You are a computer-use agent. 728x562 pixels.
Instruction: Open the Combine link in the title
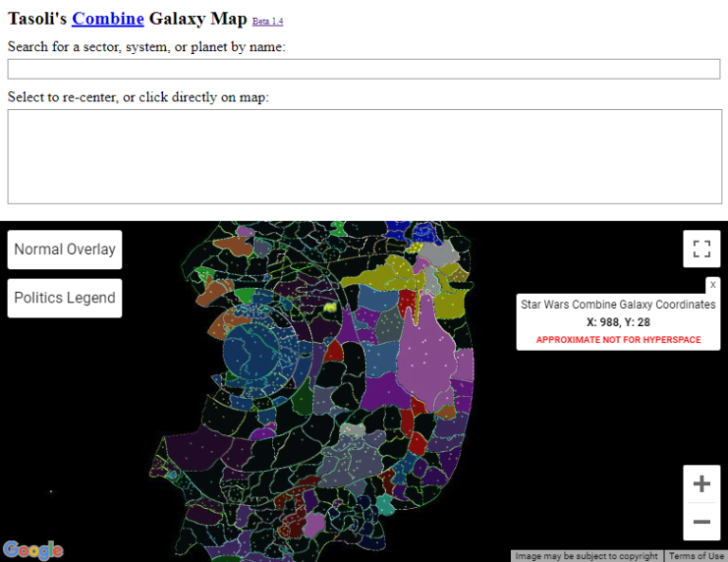click(x=108, y=18)
